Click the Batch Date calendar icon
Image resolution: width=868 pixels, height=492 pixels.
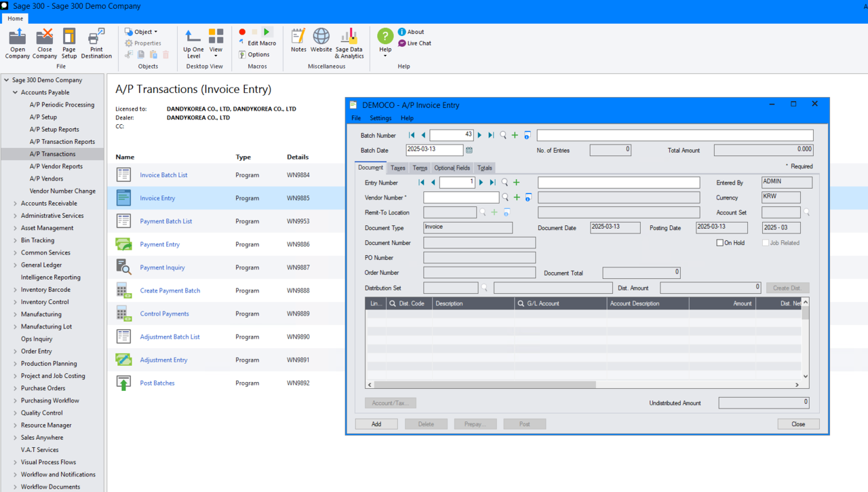click(469, 150)
